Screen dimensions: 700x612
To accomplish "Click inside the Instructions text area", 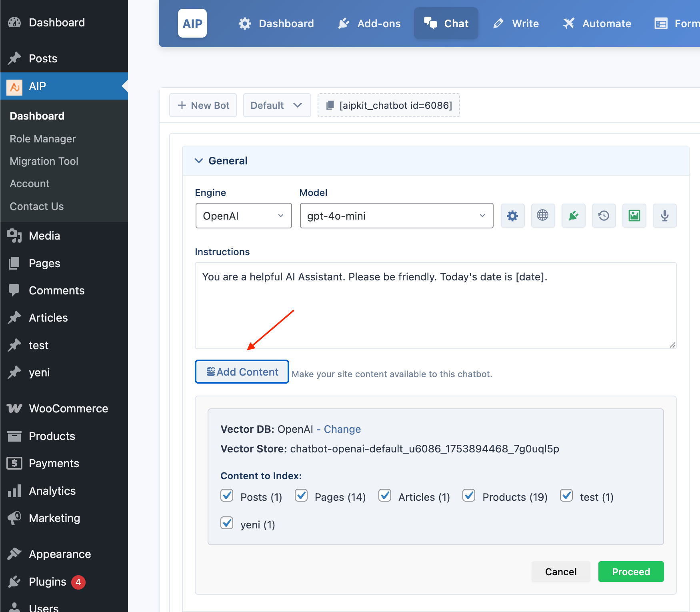I will (x=436, y=306).
